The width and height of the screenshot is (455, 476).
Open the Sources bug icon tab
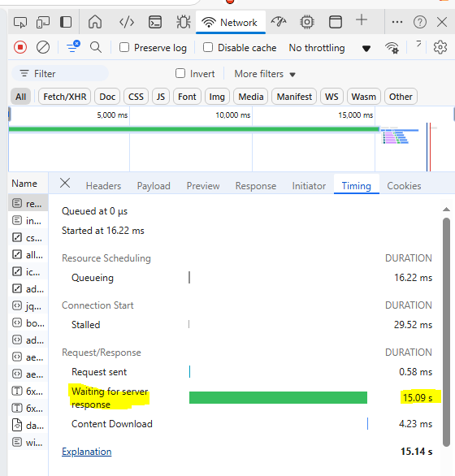184,22
